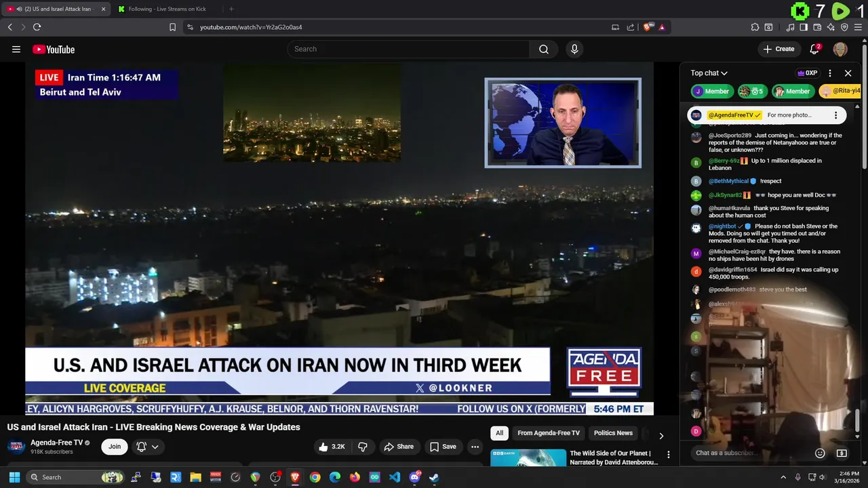Start voice search with the microphone icon
The height and width of the screenshot is (488, 868).
click(x=574, y=49)
